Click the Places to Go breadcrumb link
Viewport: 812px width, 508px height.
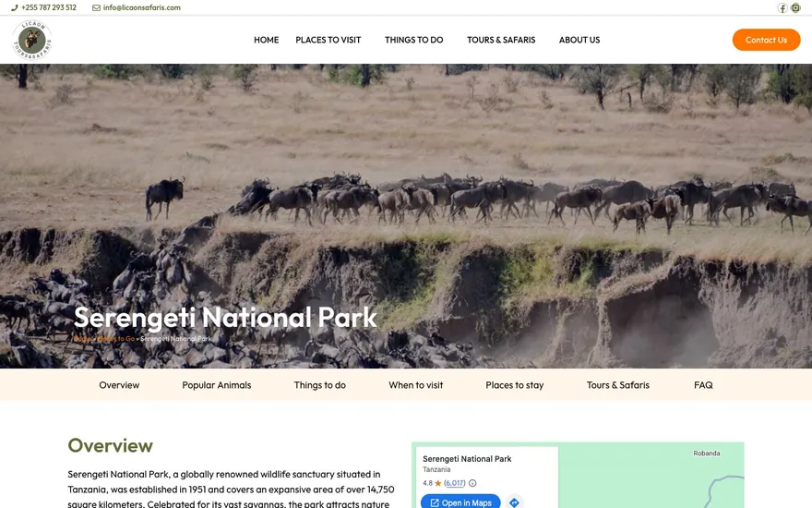[x=115, y=338]
